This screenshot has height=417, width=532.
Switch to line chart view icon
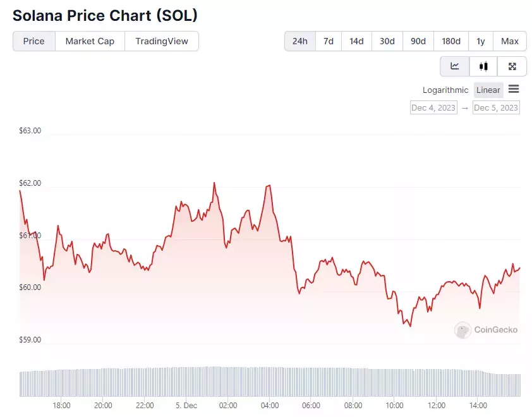[455, 66]
